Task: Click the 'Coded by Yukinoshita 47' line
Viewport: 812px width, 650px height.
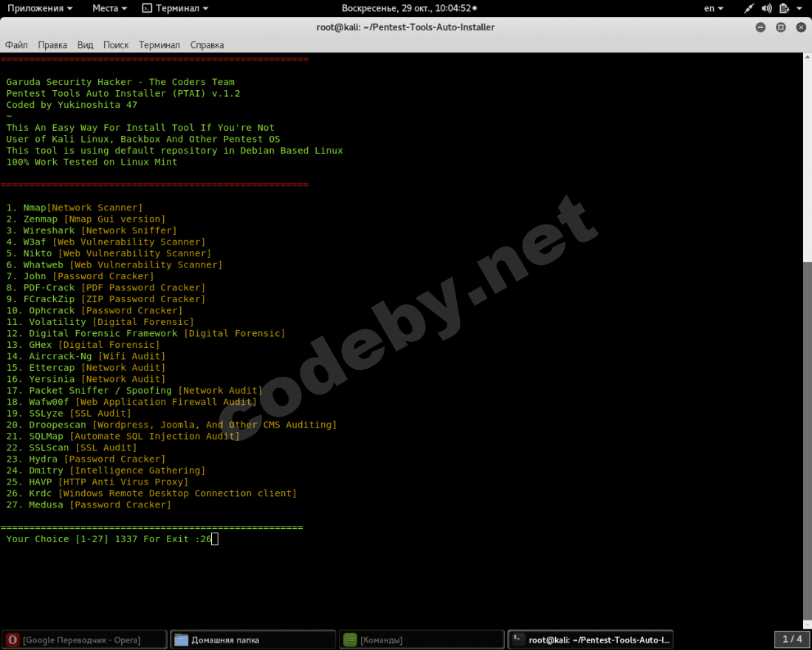Action: (x=72, y=105)
